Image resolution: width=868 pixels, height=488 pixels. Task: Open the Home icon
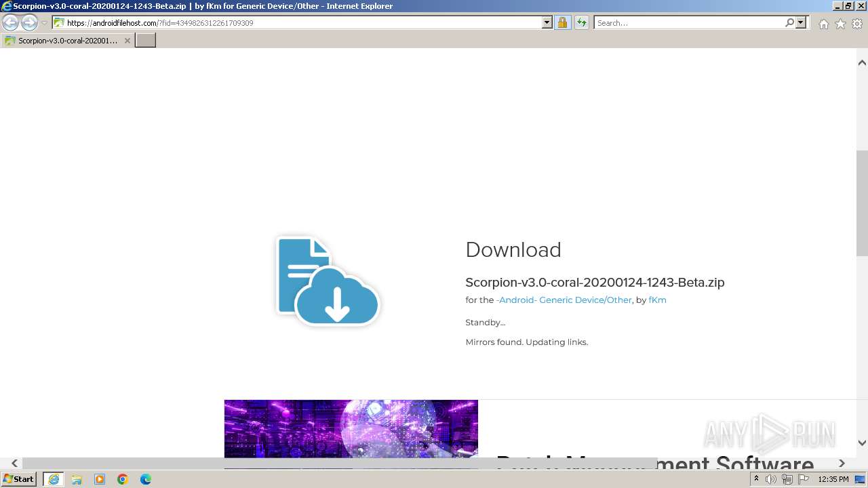(x=823, y=24)
